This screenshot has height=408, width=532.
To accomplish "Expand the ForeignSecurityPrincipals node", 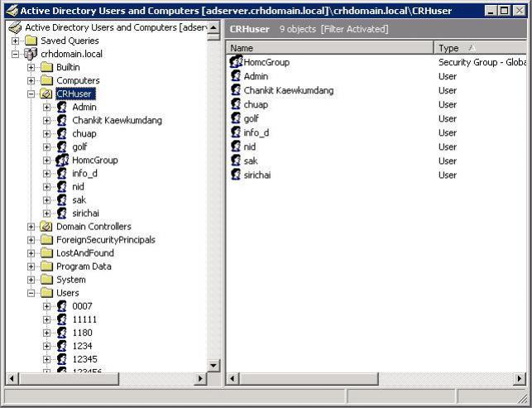I will [31, 240].
